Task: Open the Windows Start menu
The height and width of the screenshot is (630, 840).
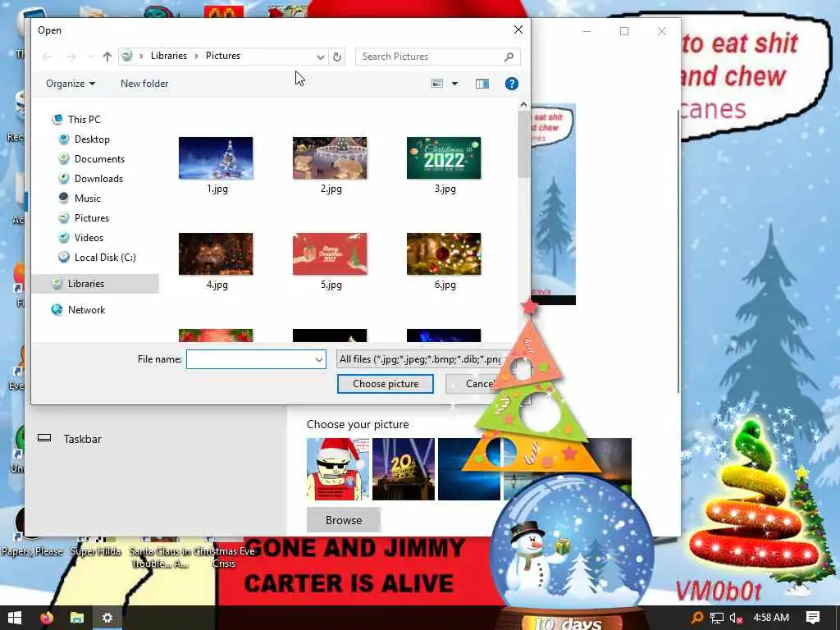Action: [15, 618]
